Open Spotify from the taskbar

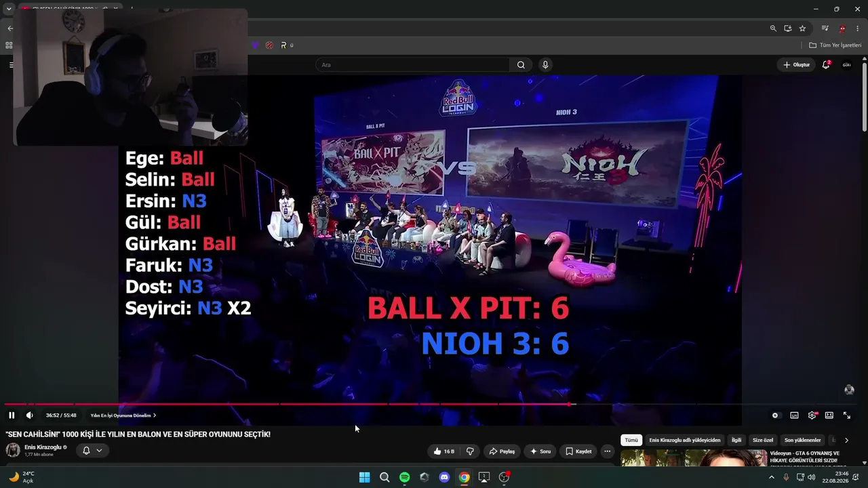click(404, 477)
